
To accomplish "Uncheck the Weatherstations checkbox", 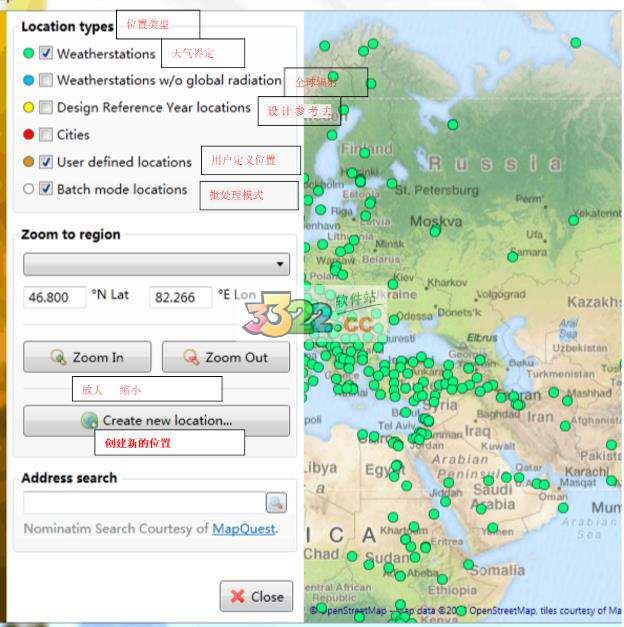I will 46,54.
